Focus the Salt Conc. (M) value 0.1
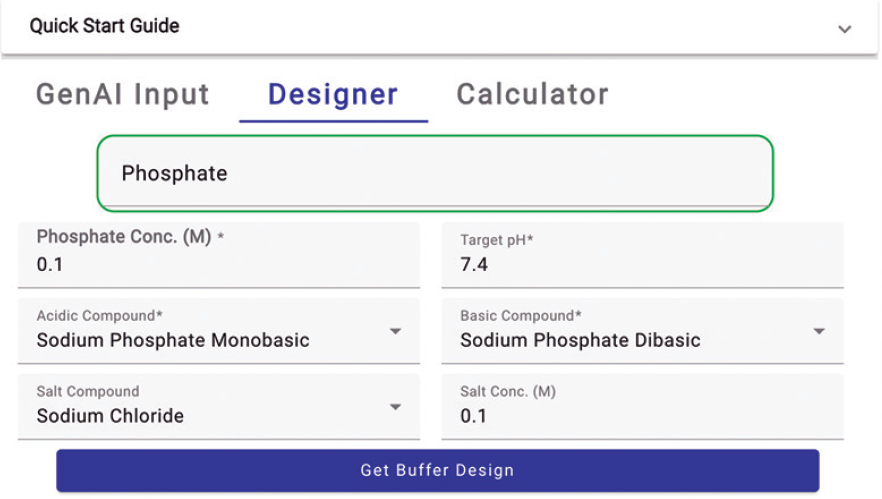This screenshot has height=499, width=882. (x=474, y=416)
